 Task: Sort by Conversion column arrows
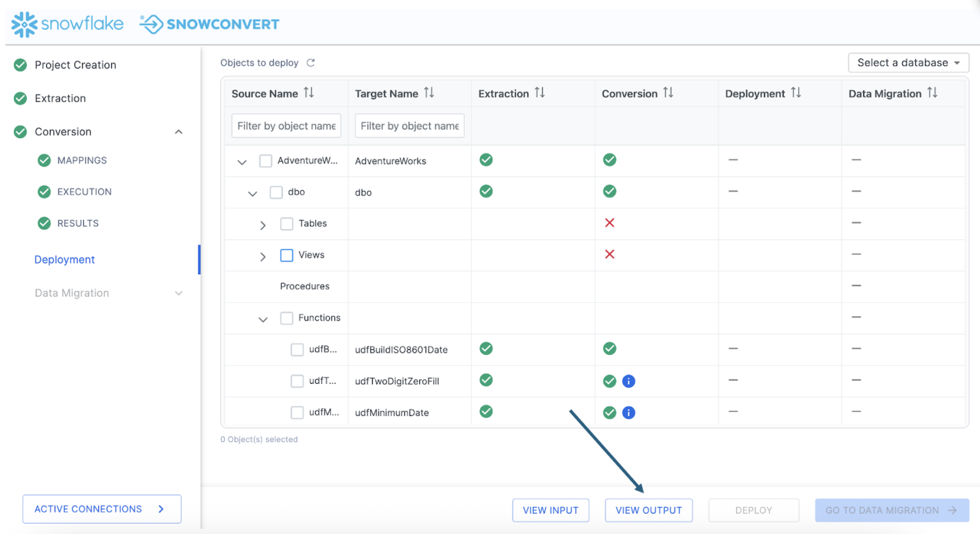(x=668, y=93)
